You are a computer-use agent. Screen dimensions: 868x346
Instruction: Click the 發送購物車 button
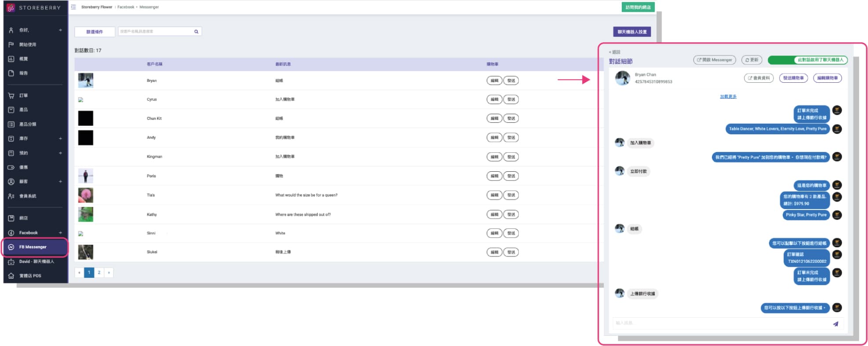click(793, 78)
